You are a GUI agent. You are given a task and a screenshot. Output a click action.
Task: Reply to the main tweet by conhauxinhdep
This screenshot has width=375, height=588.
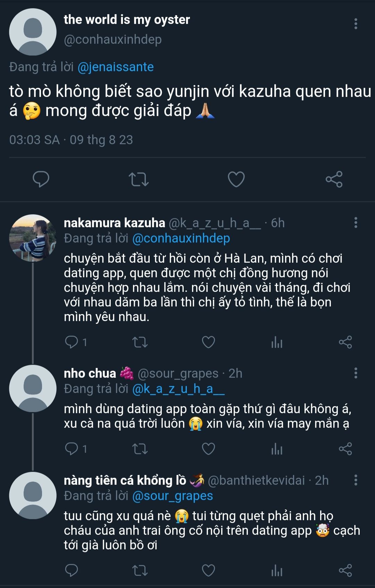pos(41,179)
